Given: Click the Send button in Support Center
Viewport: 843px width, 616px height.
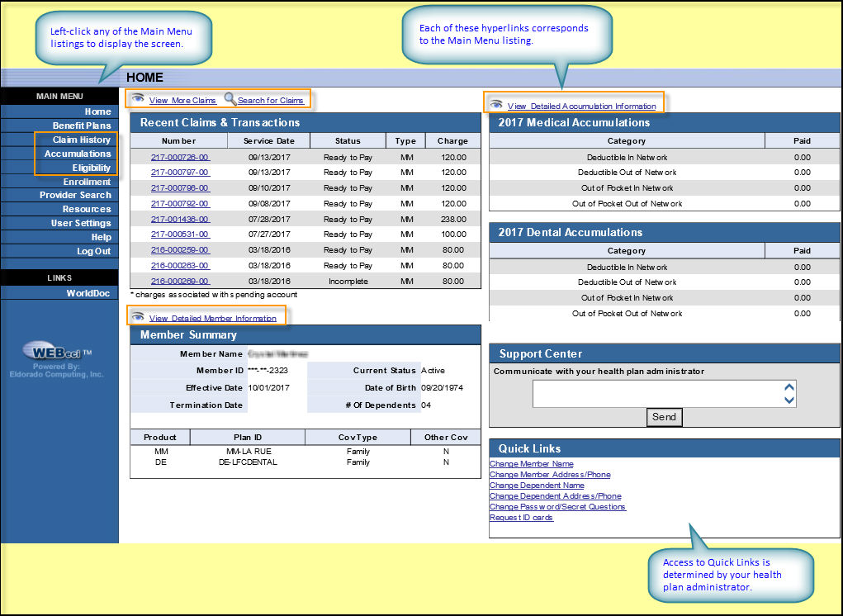Looking at the screenshot, I should click(x=664, y=417).
